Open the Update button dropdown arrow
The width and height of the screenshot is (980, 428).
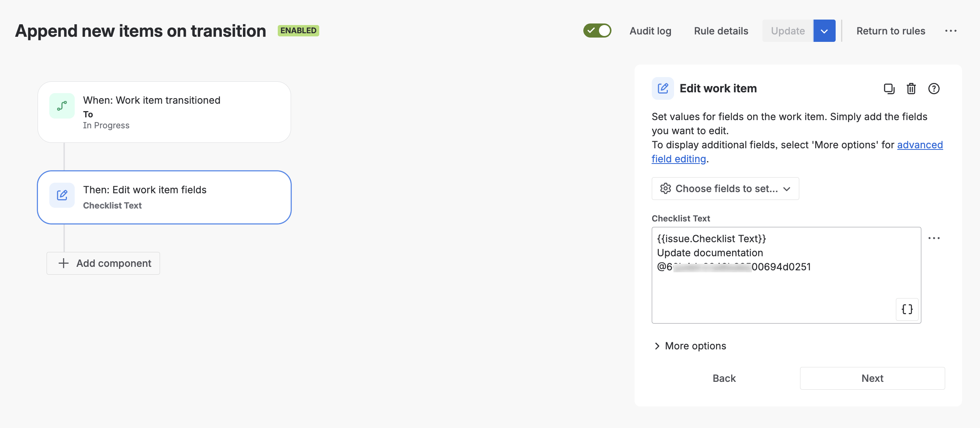[825, 30]
